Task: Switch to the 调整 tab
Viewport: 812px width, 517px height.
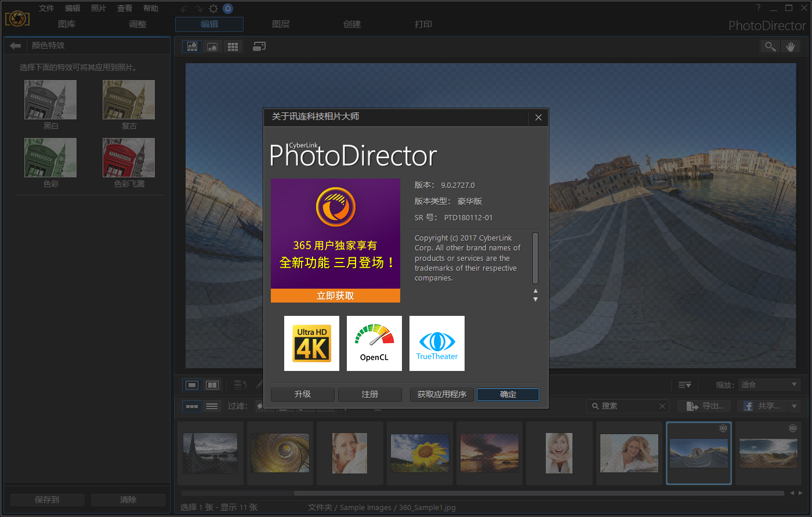Action: click(137, 24)
